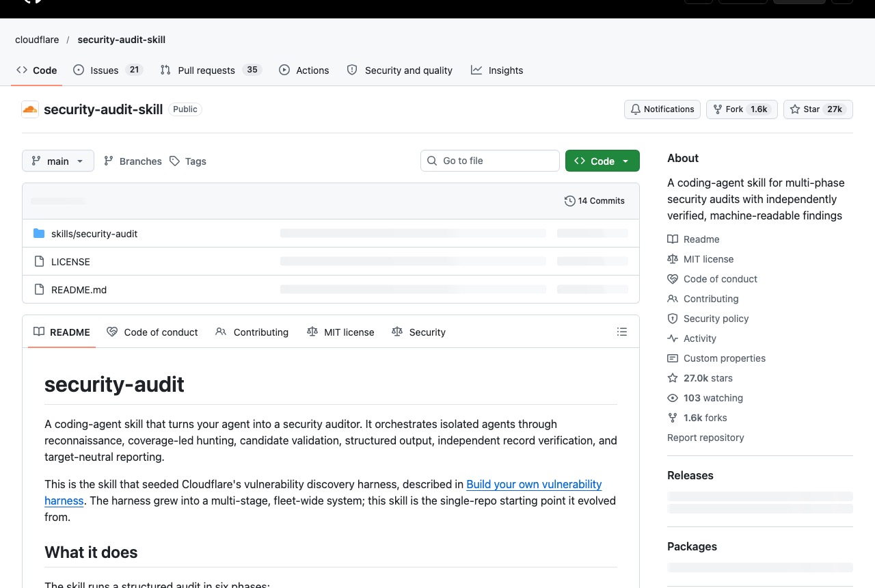Select the Security tab in file viewer
The width and height of the screenshot is (875, 588).
[x=418, y=332]
